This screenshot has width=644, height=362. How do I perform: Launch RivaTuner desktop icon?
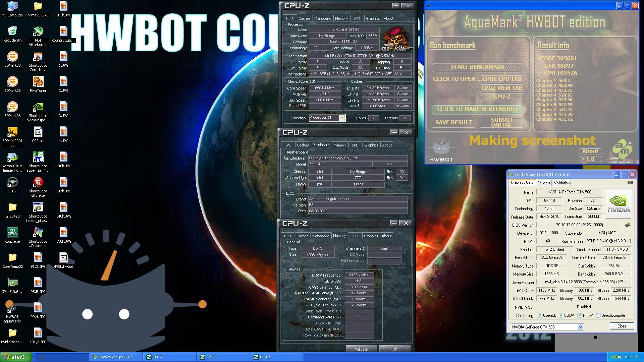(x=38, y=84)
